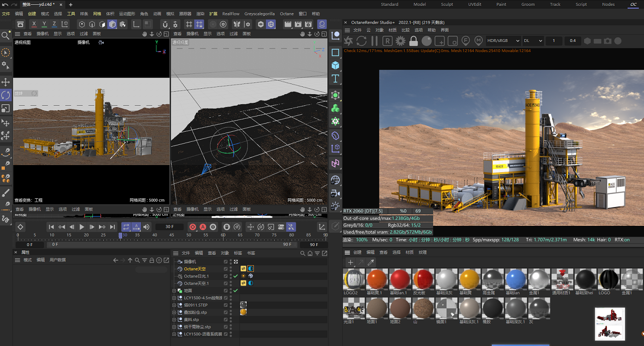Toggle layer box for Octane天空 row
This screenshot has height=346, width=644.
225,269
